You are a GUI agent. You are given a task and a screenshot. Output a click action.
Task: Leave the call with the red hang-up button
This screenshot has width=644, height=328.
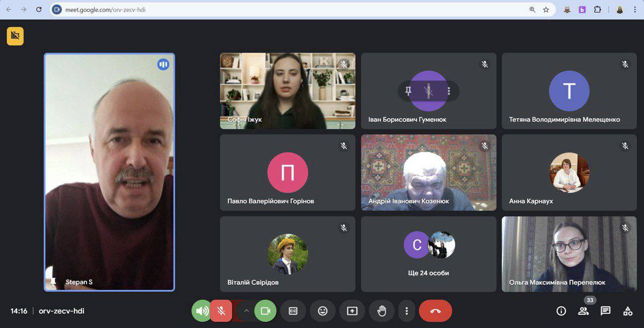coord(435,311)
